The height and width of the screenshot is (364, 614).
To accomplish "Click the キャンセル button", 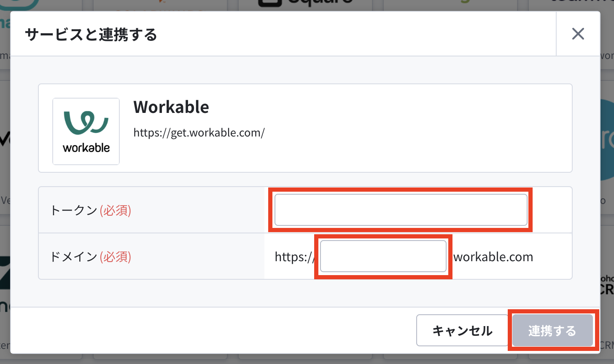I will [462, 331].
